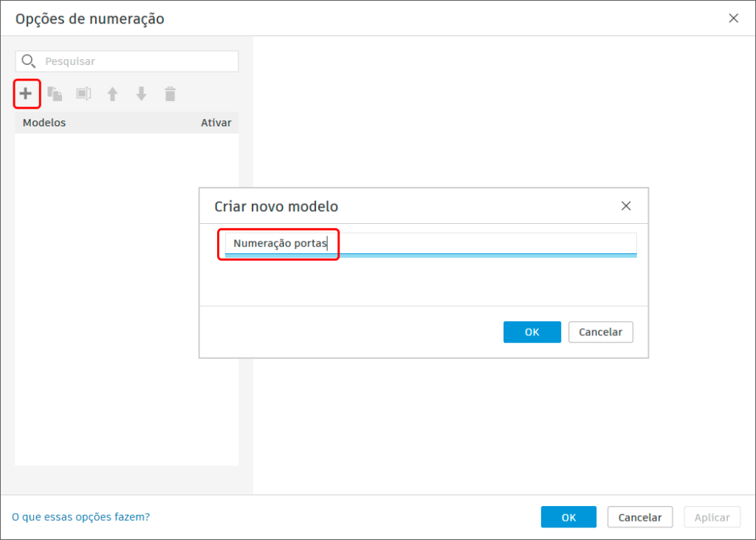Click in the Pesquisar search field
This screenshot has width=756, height=540.
point(137,61)
